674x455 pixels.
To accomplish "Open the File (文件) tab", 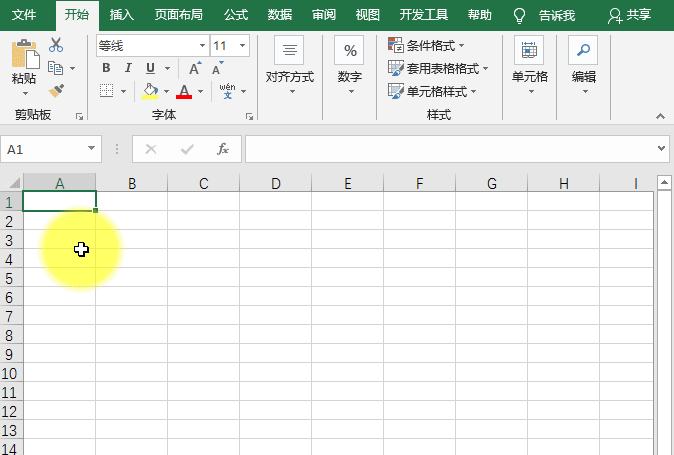I will coord(24,15).
